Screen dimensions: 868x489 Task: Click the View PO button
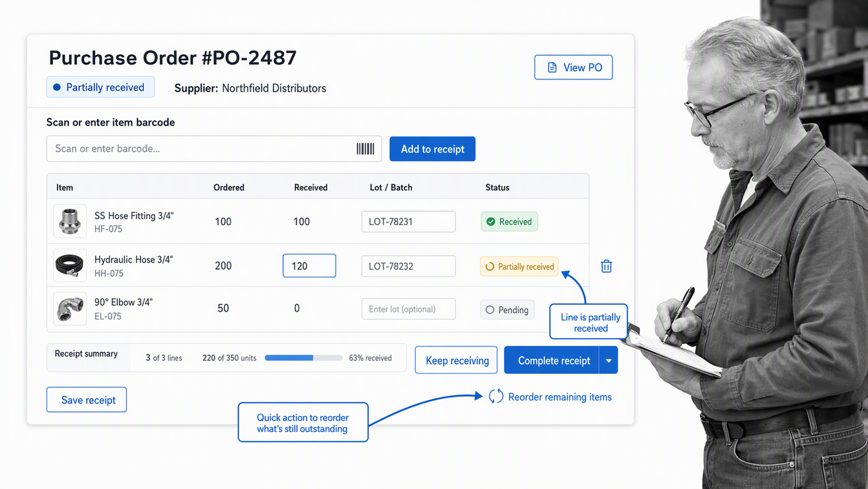(574, 67)
